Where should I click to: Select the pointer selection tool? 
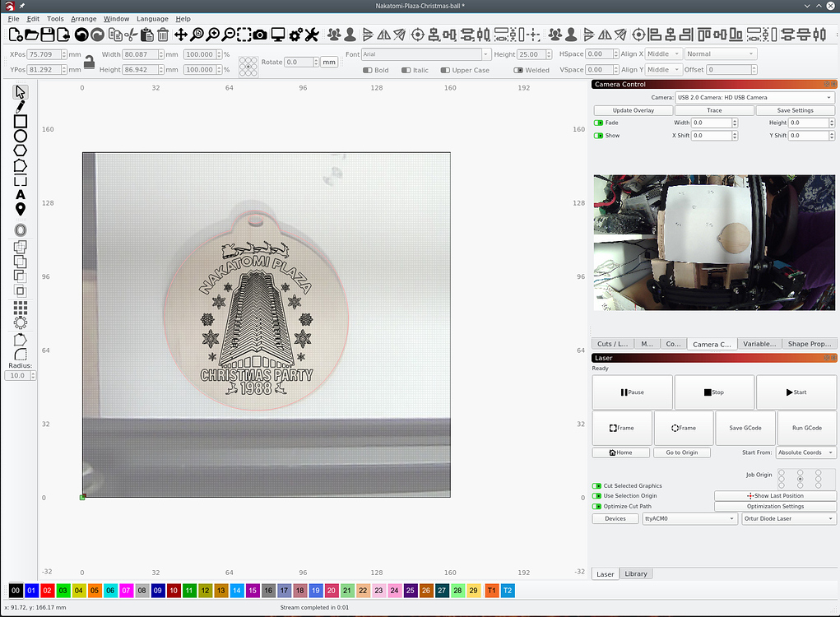click(21, 92)
